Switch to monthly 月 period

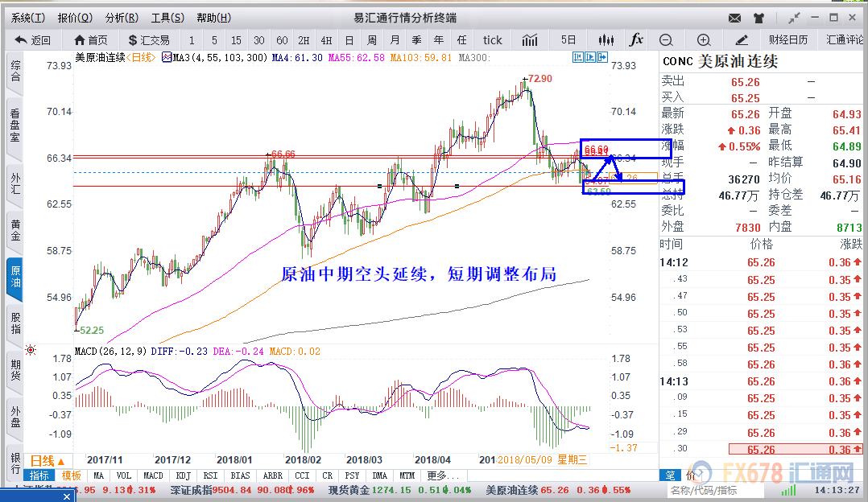(x=395, y=40)
